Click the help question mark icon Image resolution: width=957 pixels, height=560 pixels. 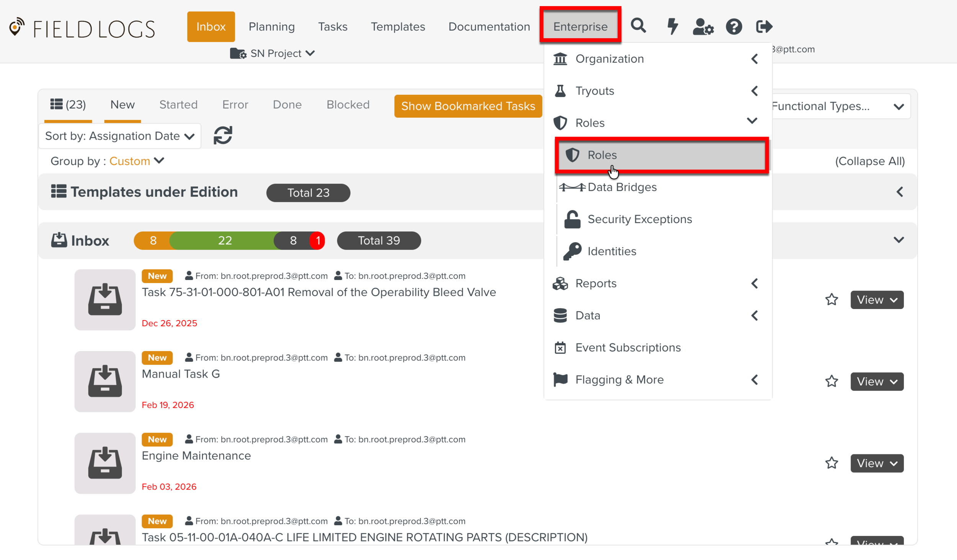(733, 26)
